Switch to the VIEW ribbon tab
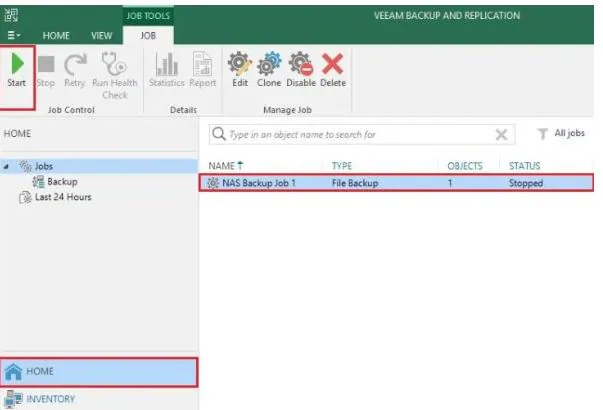The height and width of the screenshot is (410, 603). [102, 36]
